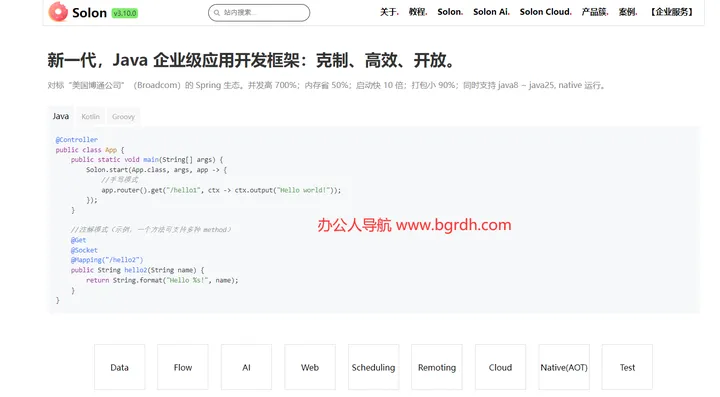The height and width of the screenshot is (397, 720).
Task: Open the Solon Cloud menu
Action: click(545, 12)
